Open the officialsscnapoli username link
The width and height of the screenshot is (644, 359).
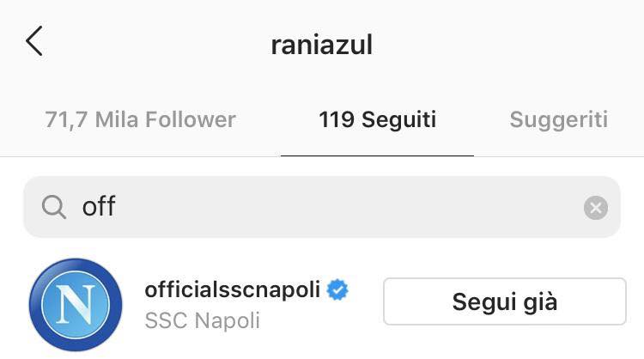pyautogui.click(x=233, y=289)
